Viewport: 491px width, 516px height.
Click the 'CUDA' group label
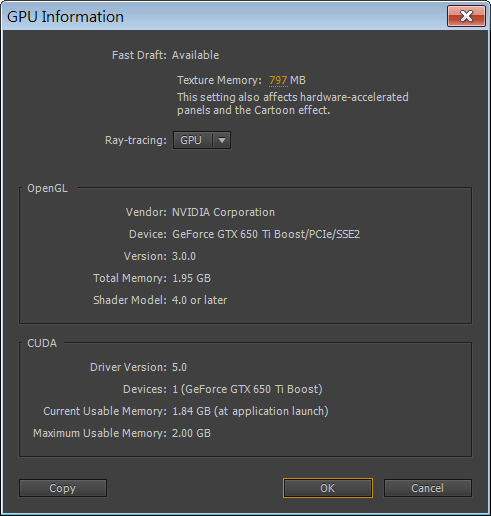pyautogui.click(x=42, y=343)
